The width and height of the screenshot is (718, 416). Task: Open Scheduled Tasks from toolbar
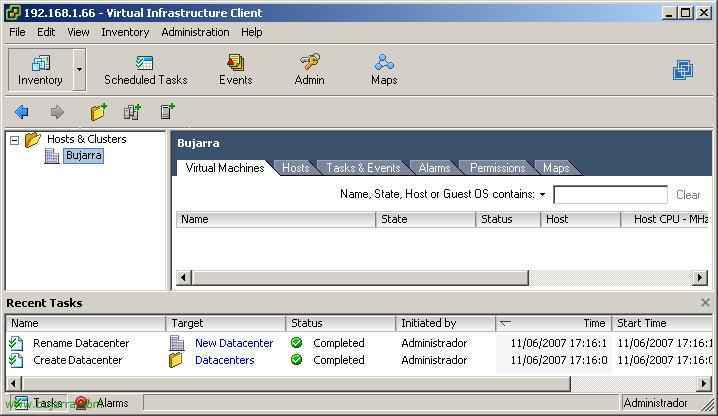(146, 70)
